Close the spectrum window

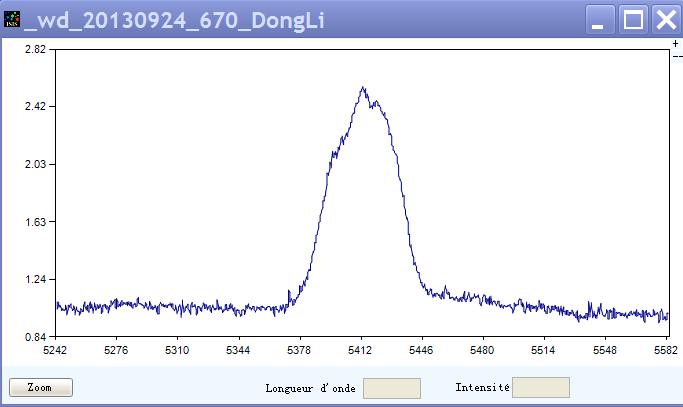point(666,19)
